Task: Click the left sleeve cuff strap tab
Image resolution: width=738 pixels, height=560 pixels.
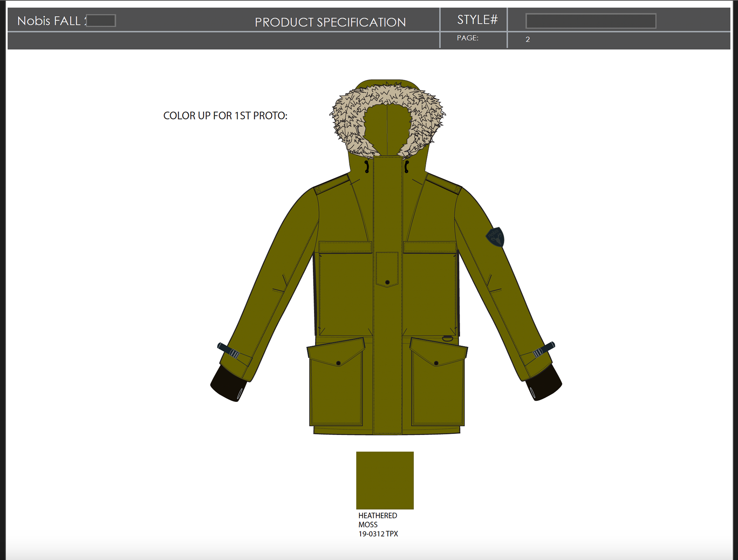Action: click(x=229, y=350)
